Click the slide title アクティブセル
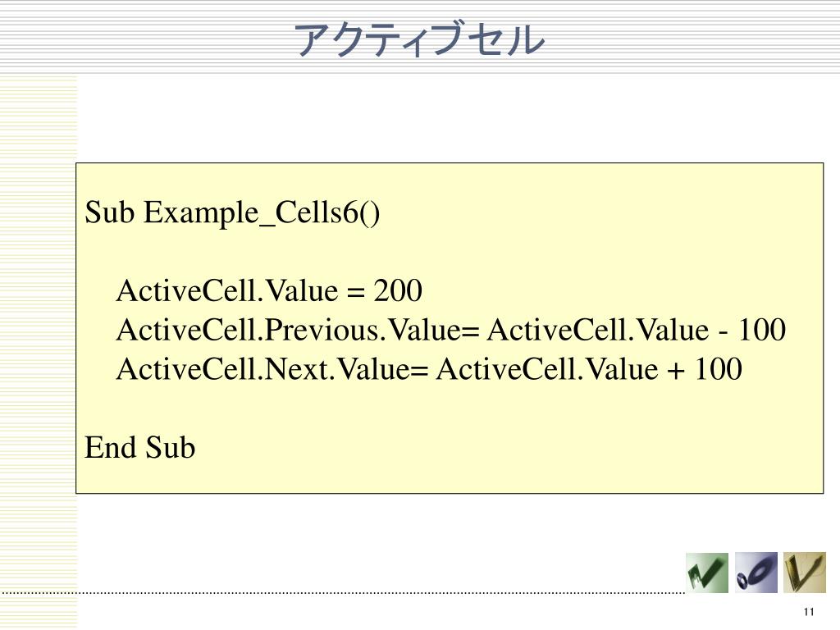Viewport: 840px width, 630px height. [x=419, y=39]
